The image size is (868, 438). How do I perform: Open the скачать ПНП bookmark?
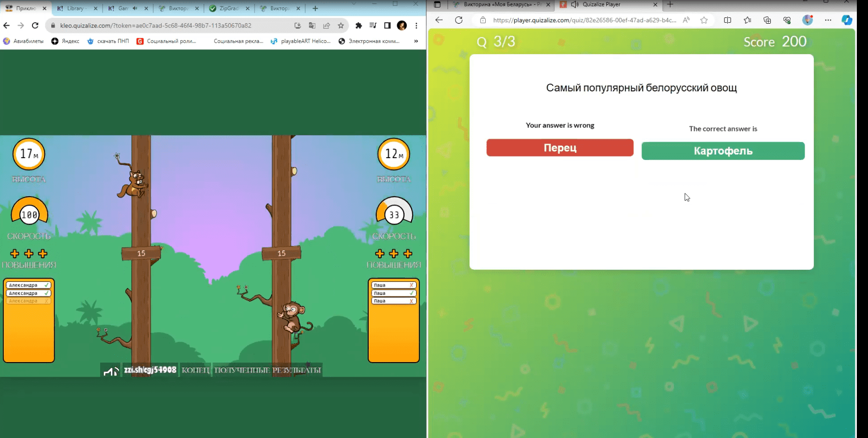tap(108, 41)
